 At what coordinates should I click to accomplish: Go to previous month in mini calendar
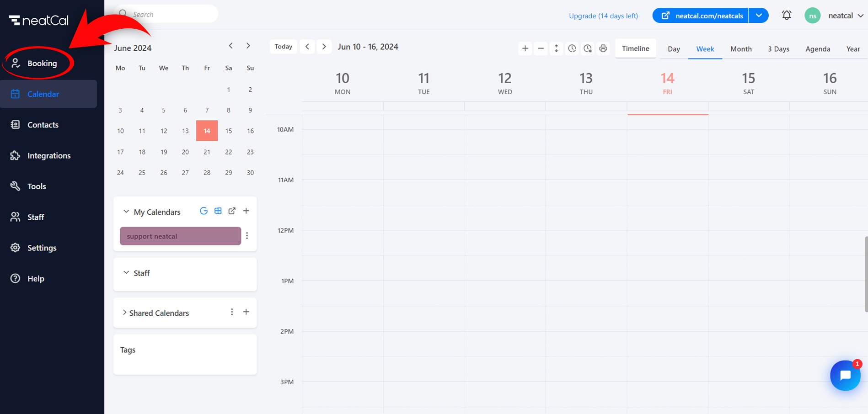[x=231, y=46]
